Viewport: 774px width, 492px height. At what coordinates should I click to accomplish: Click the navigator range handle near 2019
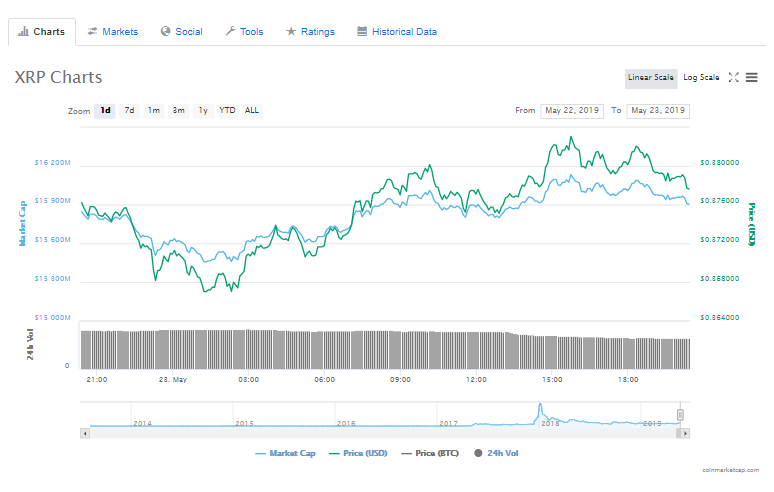(680, 415)
